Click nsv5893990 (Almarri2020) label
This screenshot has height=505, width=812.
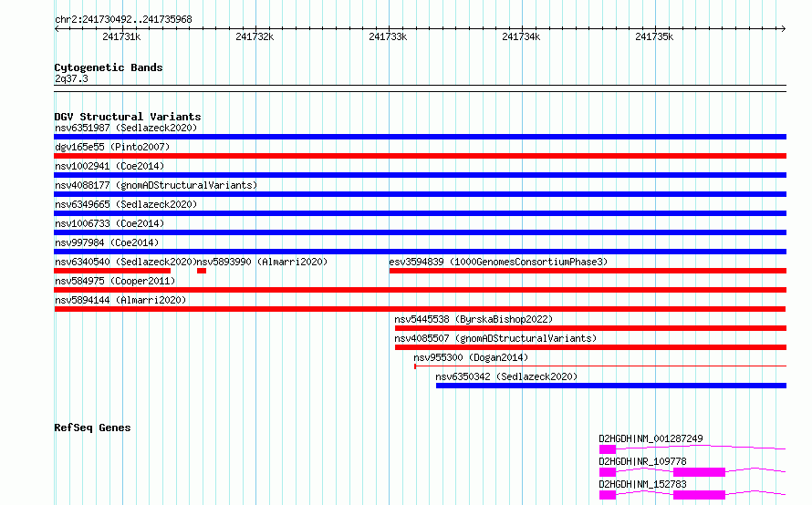pyautogui.click(x=262, y=262)
